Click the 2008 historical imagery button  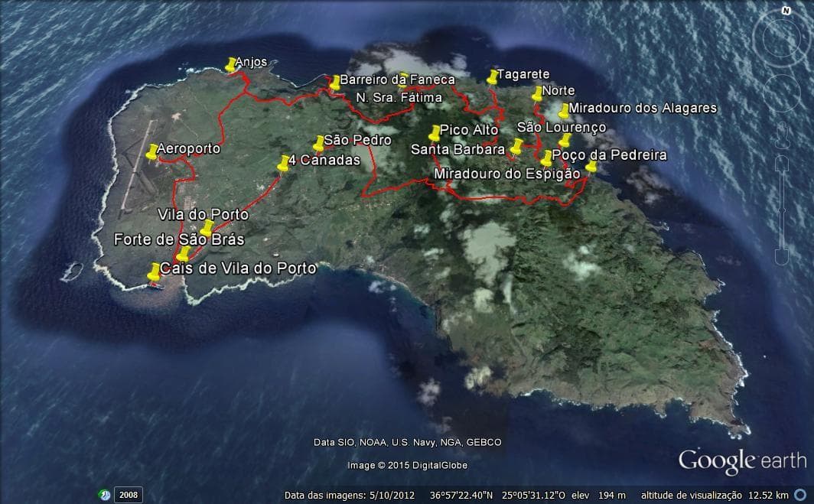pyautogui.click(x=129, y=495)
